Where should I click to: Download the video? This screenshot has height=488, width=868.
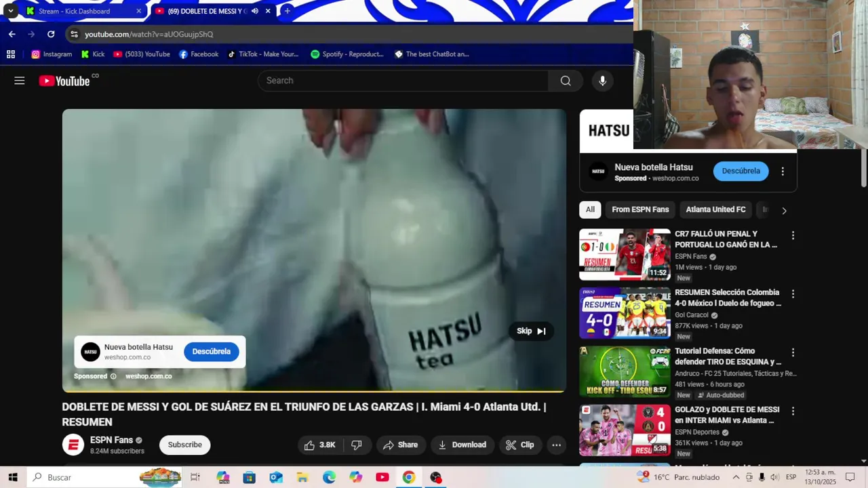tap(462, 445)
